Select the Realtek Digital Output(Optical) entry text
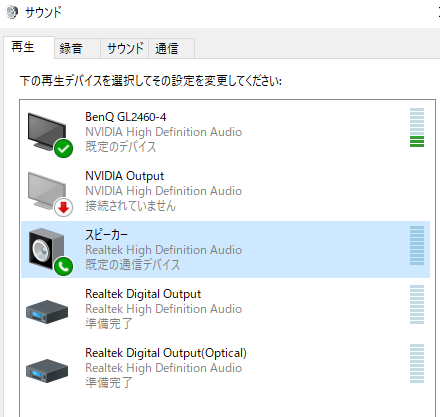 166,353
